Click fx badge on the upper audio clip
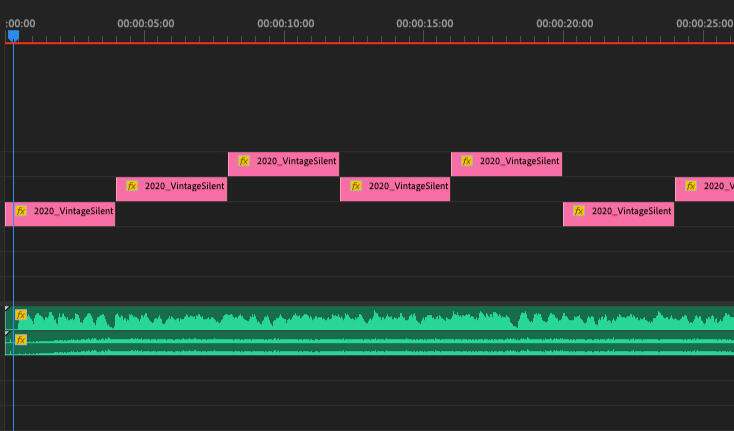The height and width of the screenshot is (431, 734). pos(21,315)
